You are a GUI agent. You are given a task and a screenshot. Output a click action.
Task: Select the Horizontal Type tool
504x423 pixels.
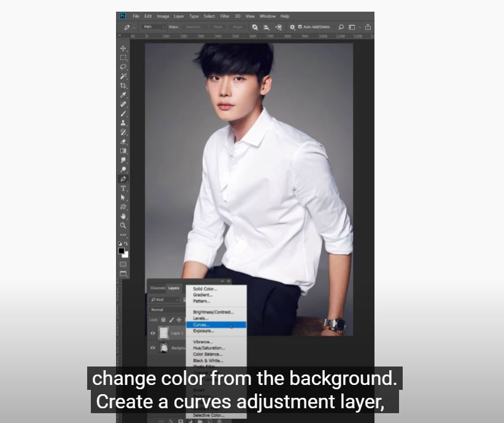[123, 188]
